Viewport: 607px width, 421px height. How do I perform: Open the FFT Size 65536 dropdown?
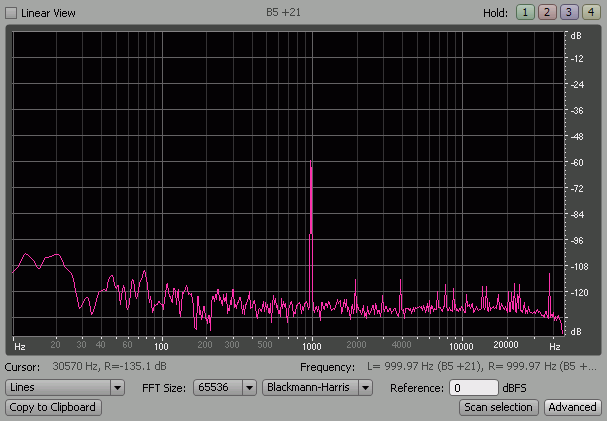point(225,387)
